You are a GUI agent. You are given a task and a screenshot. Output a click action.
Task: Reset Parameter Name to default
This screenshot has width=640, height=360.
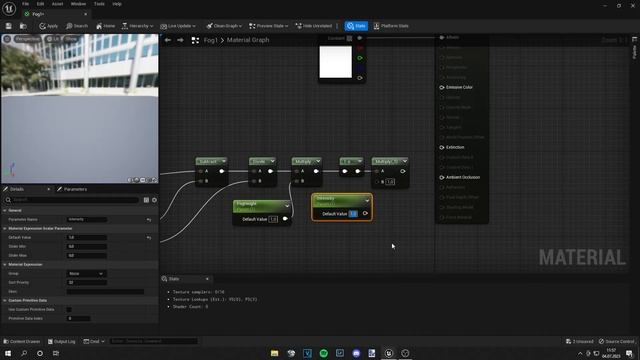[149, 220]
